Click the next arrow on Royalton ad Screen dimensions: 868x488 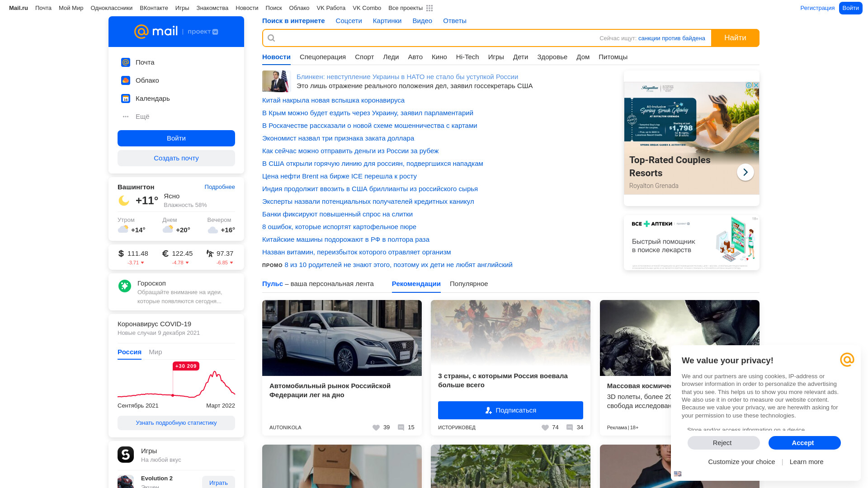point(745,172)
